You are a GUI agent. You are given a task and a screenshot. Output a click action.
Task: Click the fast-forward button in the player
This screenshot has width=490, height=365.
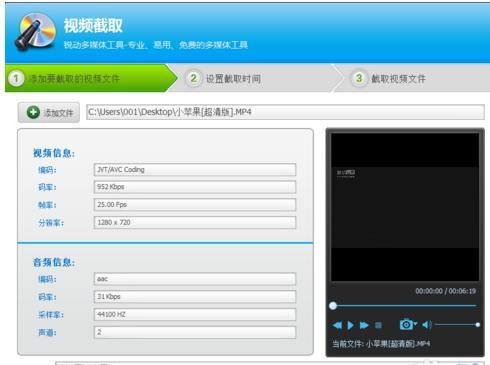point(364,325)
